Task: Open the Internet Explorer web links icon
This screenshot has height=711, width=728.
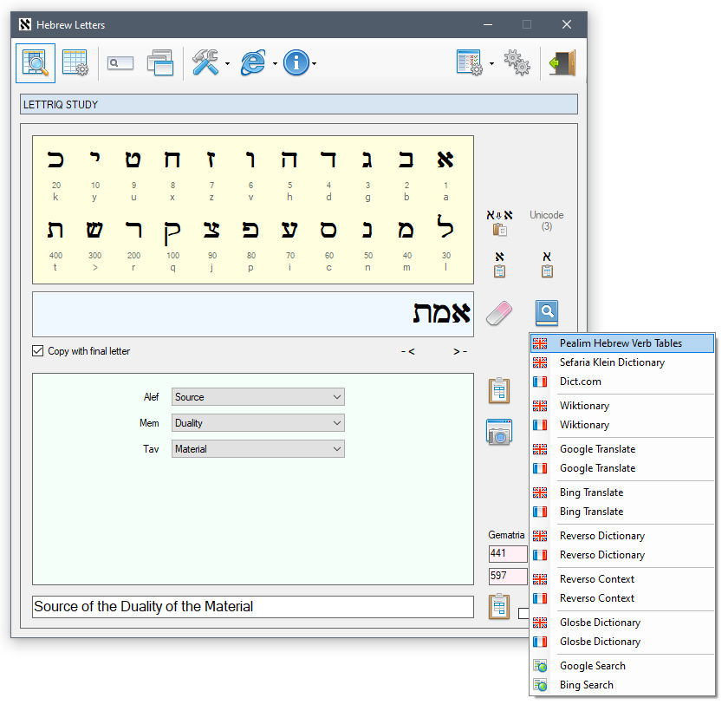Action: coord(253,62)
